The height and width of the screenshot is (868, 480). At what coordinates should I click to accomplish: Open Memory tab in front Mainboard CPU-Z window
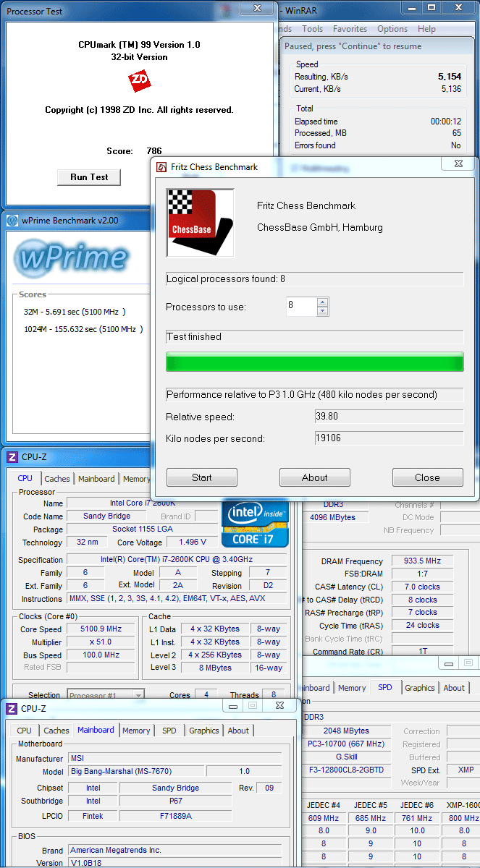click(136, 731)
